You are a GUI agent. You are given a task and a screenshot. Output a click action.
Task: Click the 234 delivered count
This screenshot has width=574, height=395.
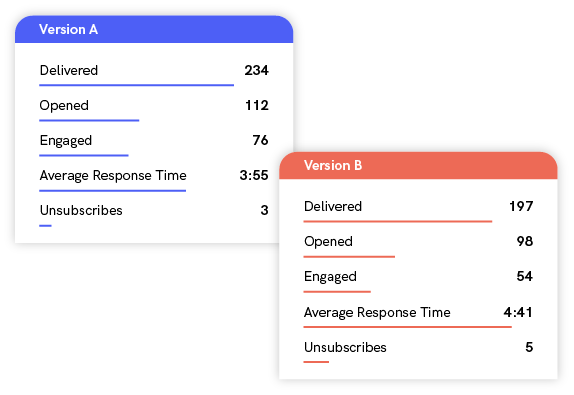point(257,70)
